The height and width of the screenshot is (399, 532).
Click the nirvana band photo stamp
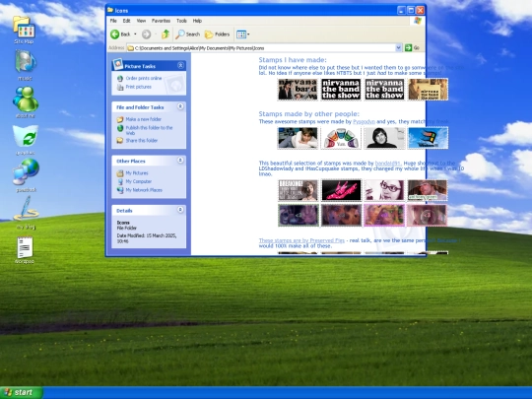298,90
